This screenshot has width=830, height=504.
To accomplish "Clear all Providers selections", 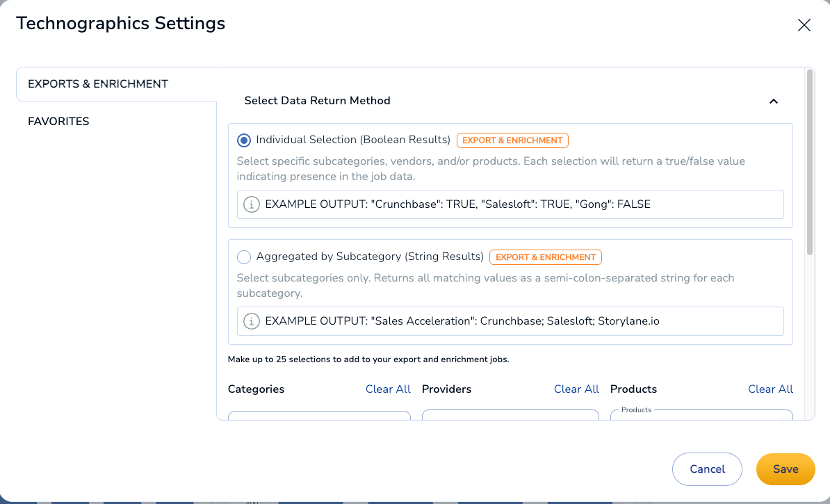I will [576, 389].
